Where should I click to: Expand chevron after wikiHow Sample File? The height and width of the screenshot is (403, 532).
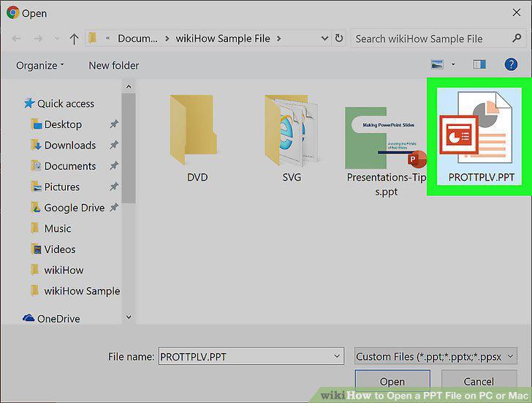coord(278,38)
